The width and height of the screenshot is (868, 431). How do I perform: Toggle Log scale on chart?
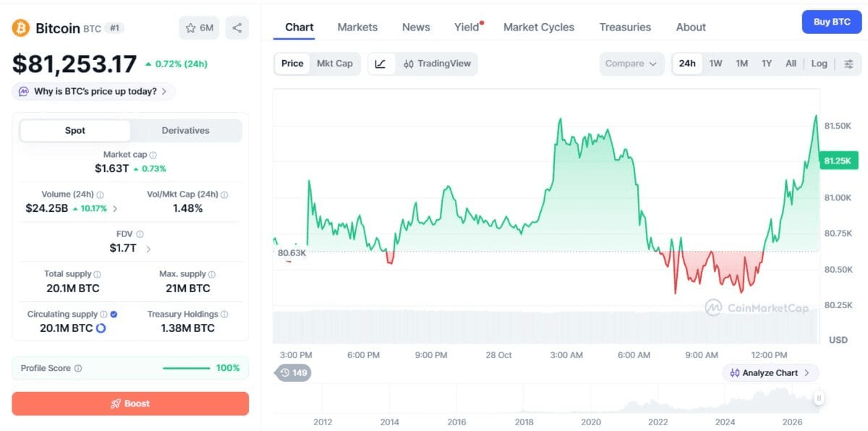pyautogui.click(x=819, y=64)
